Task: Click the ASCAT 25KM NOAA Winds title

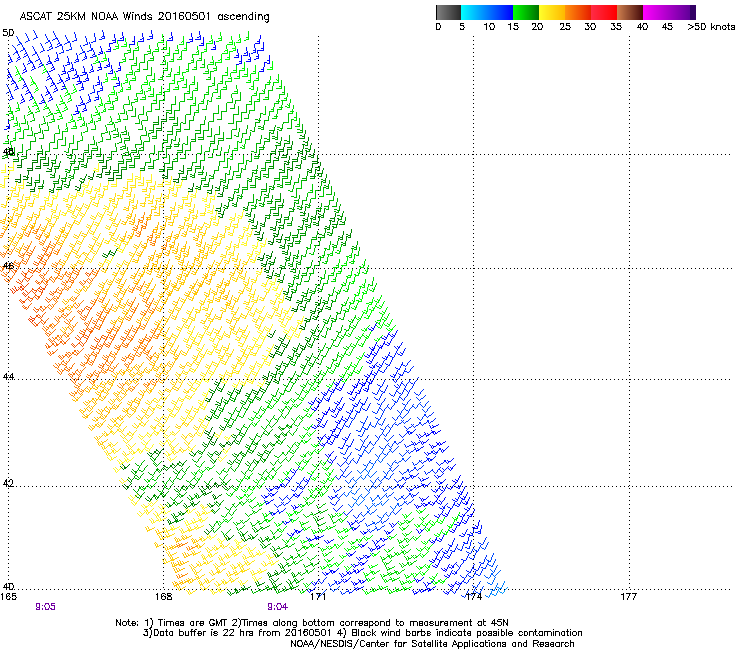Action: tap(144, 17)
